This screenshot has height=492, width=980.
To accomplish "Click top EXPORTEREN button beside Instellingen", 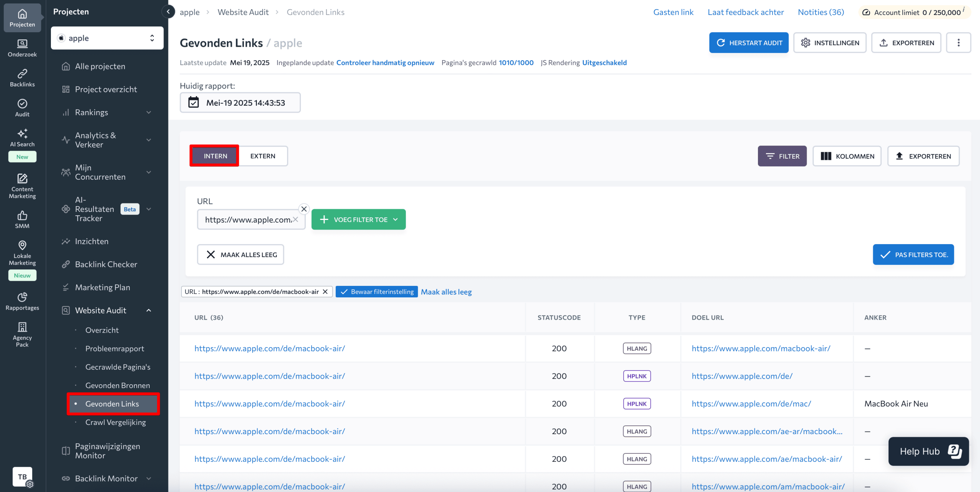I will point(906,43).
